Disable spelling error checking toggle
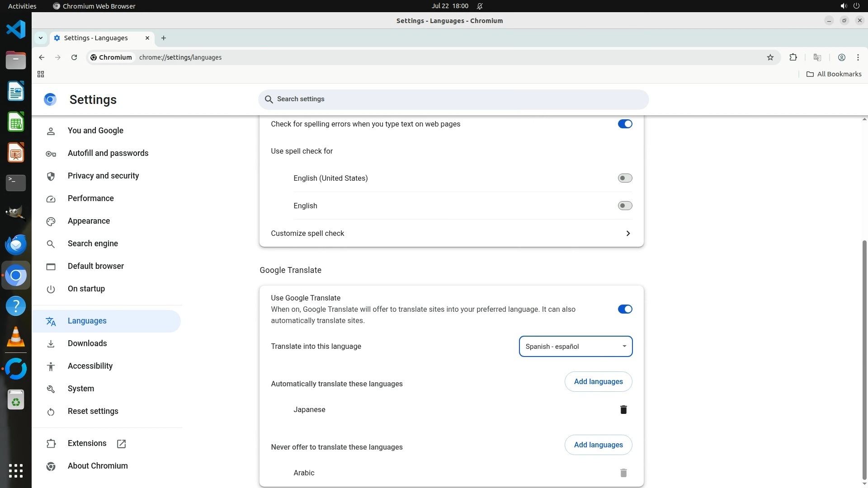This screenshot has width=868, height=488. (x=625, y=124)
